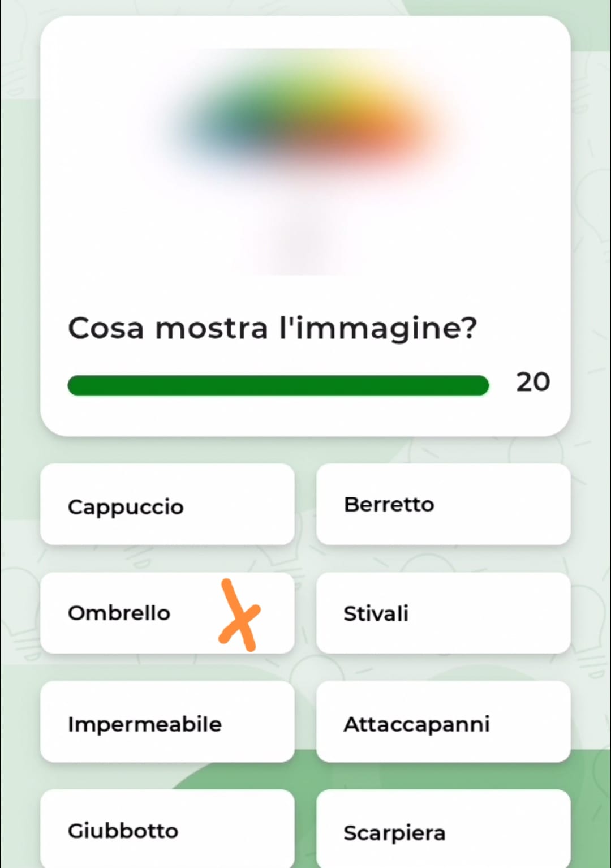Select the Impermeabile option

click(167, 721)
